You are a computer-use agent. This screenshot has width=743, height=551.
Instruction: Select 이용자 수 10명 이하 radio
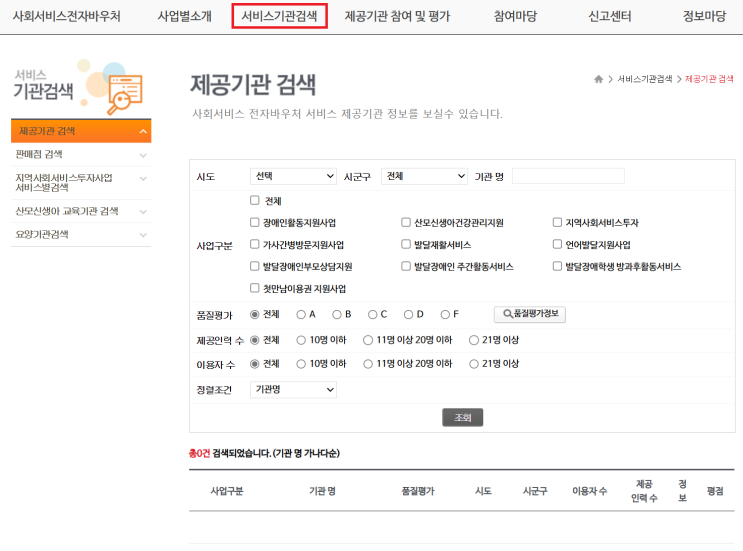(301, 364)
